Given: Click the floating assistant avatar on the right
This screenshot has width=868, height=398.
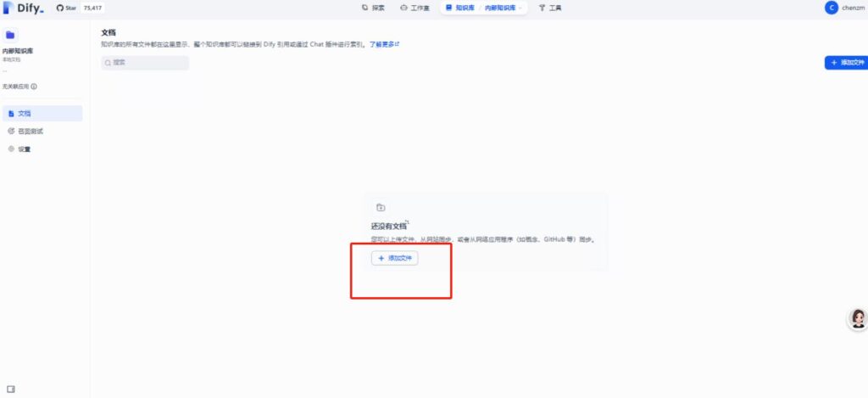Looking at the screenshot, I should [857, 319].
